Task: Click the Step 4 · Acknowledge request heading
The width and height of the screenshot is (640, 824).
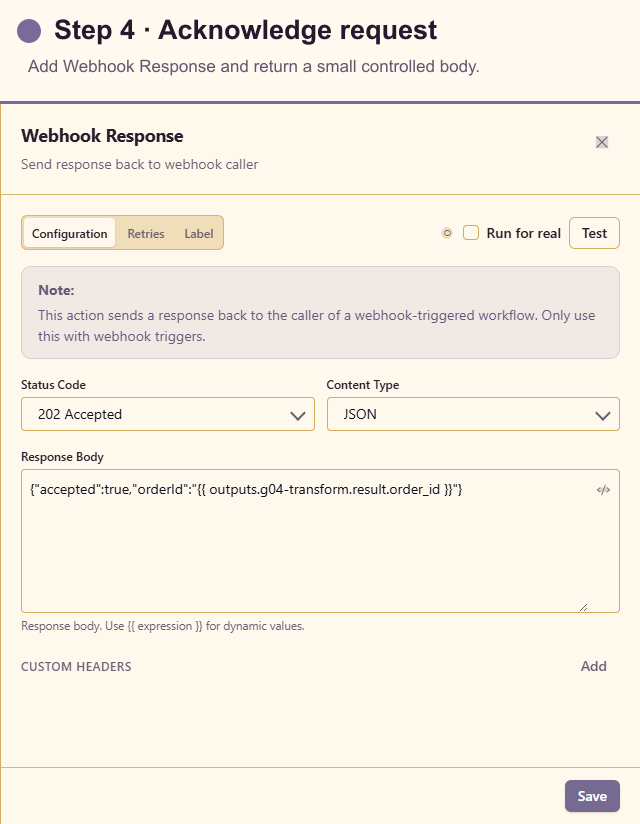Action: [x=245, y=29]
